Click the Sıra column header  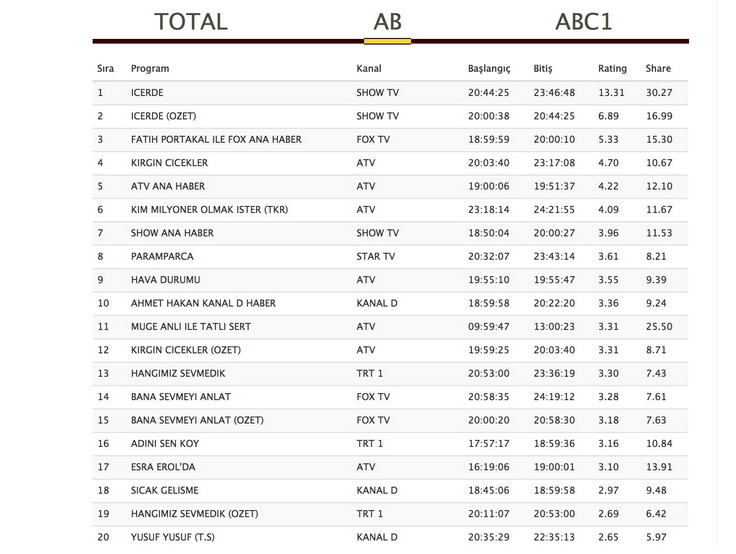tap(105, 69)
